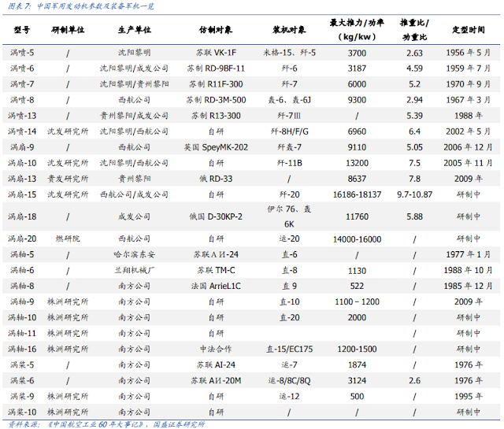Click the 英国 SpeyMK-202 cell
504x429 pixels.
pyautogui.click(x=216, y=147)
